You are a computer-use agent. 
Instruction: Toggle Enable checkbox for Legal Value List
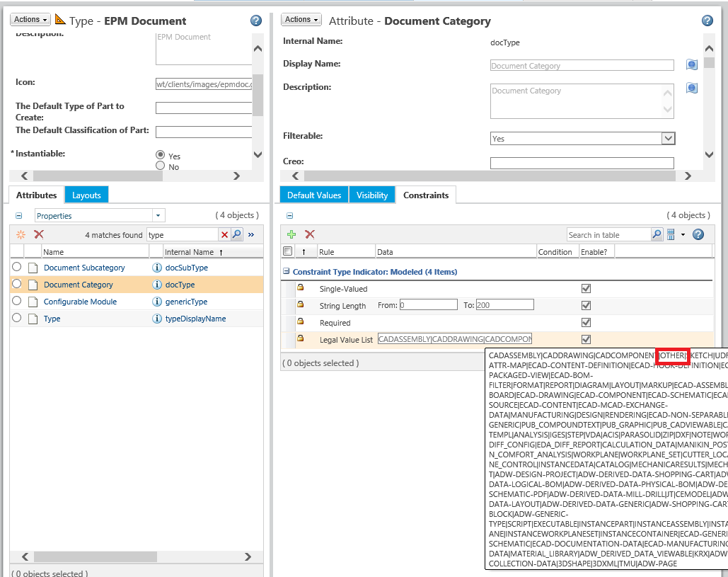click(x=586, y=339)
